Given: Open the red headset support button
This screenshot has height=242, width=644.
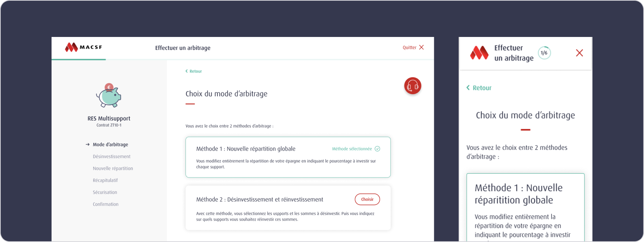Looking at the screenshot, I should pyautogui.click(x=413, y=86).
